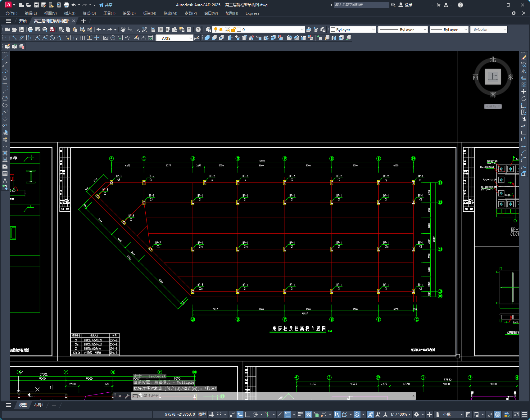Viewport: 530px width, 420px height.
Task: Select the Linear dimension tool
Action: [x=7, y=38]
